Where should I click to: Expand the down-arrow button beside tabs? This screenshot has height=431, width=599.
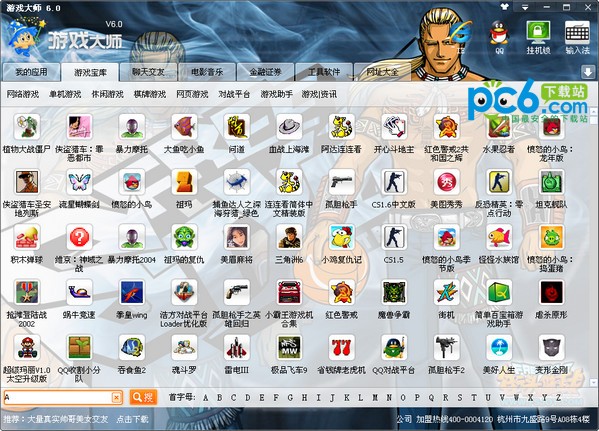[588, 72]
